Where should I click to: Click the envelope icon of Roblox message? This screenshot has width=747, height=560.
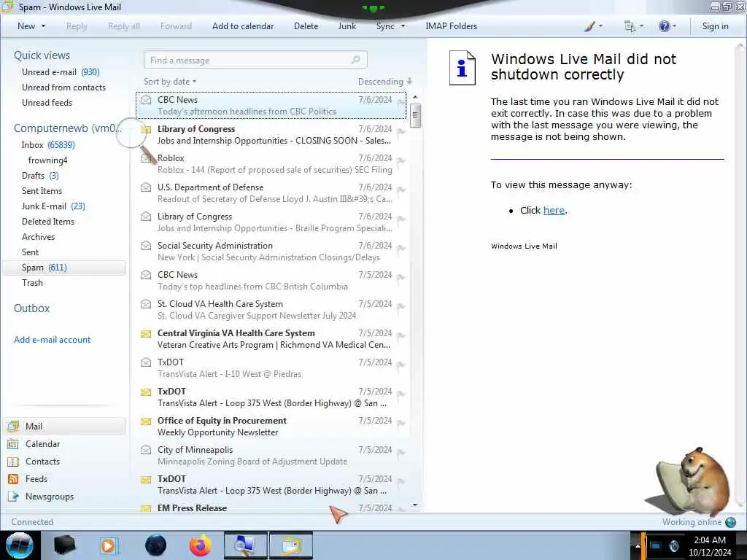(146, 158)
